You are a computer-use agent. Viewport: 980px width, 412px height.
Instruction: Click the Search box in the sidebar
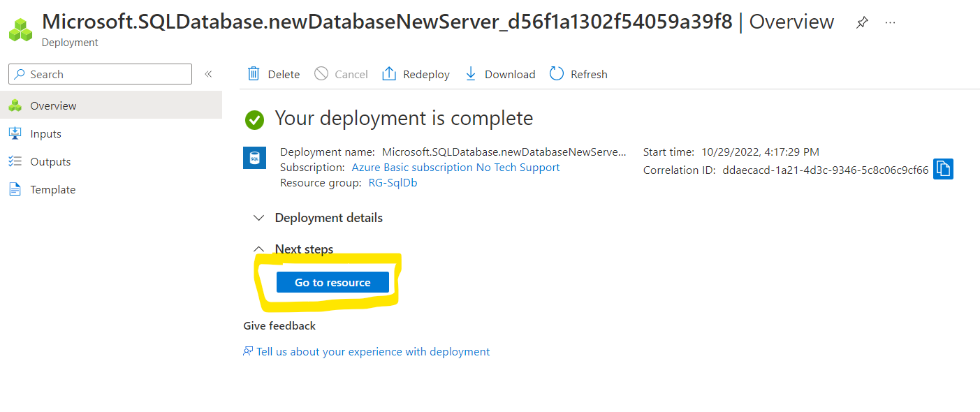pos(100,74)
